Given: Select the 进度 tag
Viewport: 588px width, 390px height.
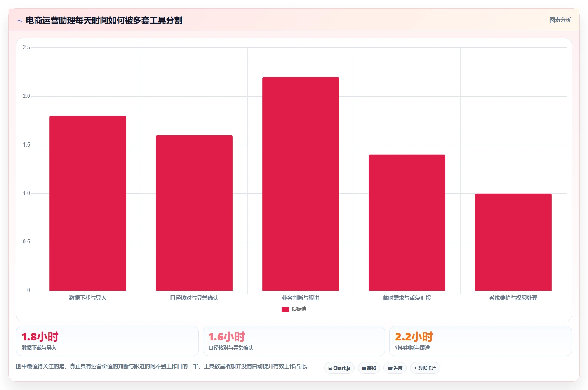Looking at the screenshot, I should point(395,368).
